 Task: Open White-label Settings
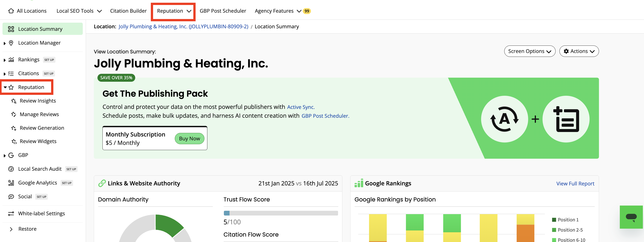42,213
